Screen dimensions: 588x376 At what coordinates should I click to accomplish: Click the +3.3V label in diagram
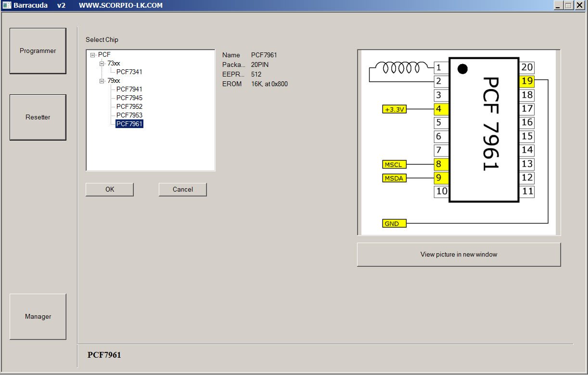pyautogui.click(x=395, y=109)
